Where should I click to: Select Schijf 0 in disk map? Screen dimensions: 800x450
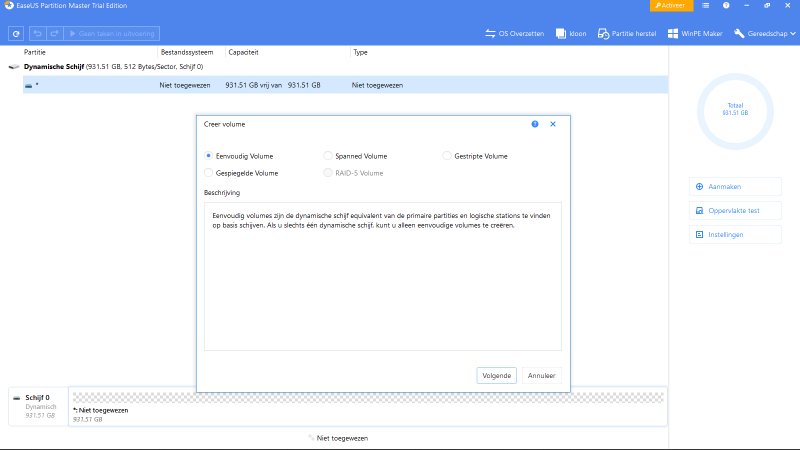pyautogui.click(x=38, y=407)
